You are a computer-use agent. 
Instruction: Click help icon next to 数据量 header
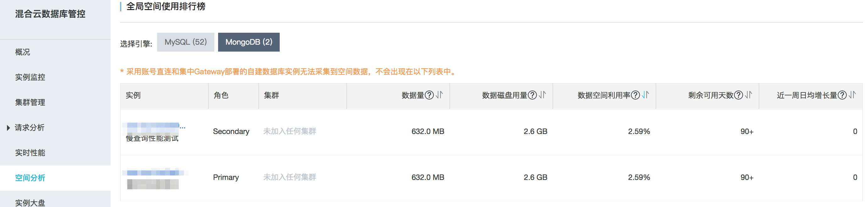pos(429,95)
